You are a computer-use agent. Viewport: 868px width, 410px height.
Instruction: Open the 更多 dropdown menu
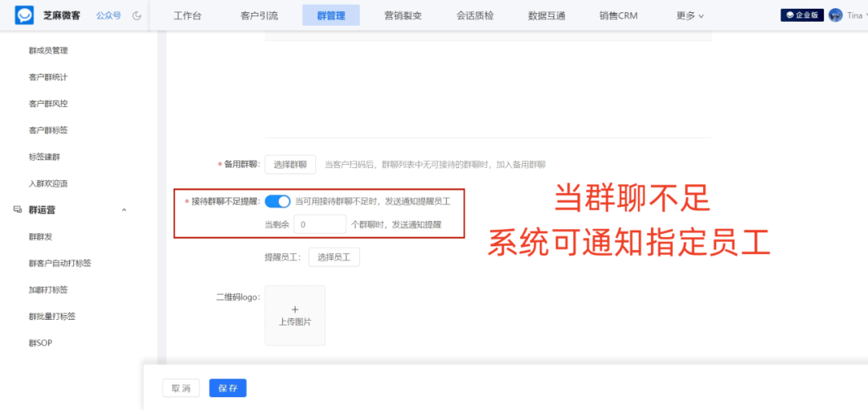pos(690,15)
